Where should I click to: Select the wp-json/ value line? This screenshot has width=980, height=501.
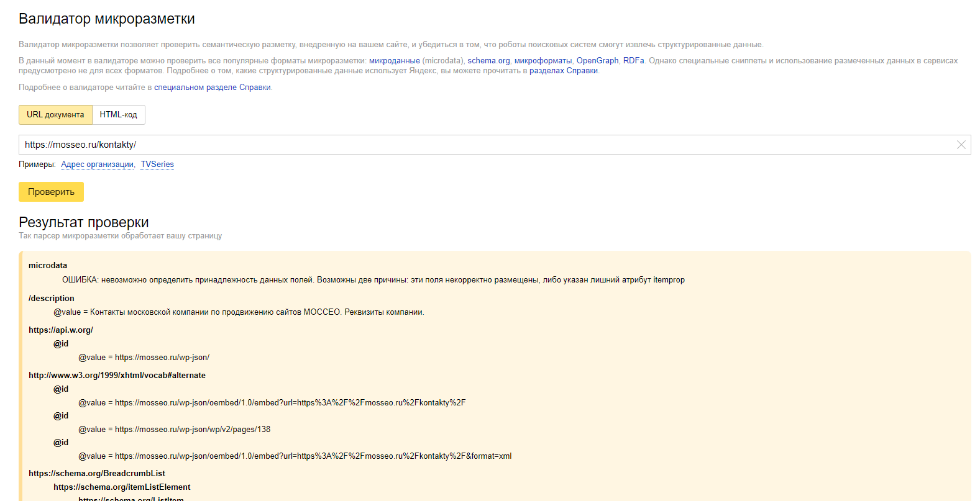pos(144,358)
